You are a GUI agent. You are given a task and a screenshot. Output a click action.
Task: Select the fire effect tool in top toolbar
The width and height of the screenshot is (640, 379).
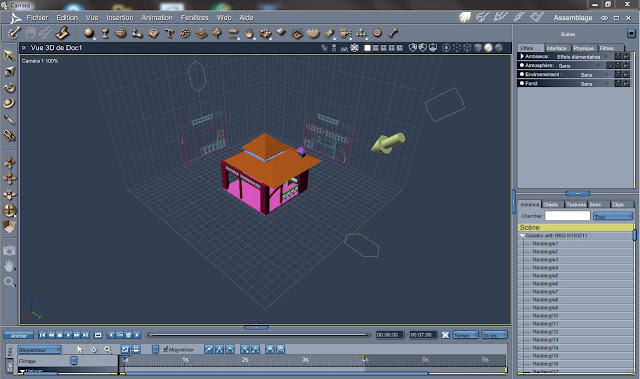pyautogui.click(x=249, y=33)
